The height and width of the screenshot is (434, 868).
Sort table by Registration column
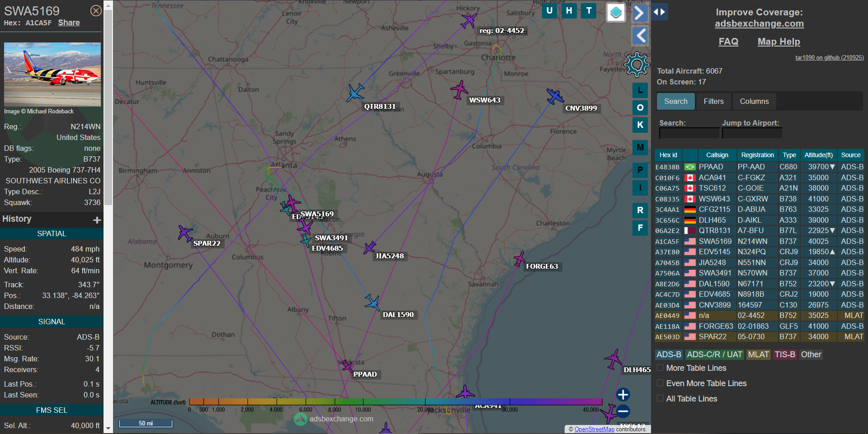point(757,155)
